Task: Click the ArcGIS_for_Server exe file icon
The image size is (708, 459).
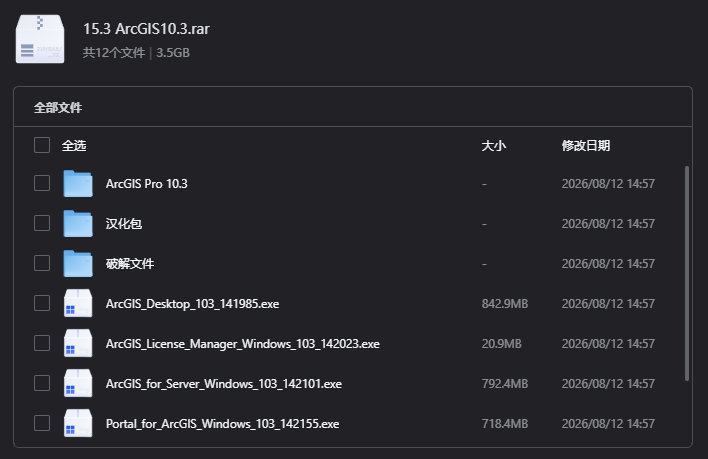Action: tap(78, 383)
